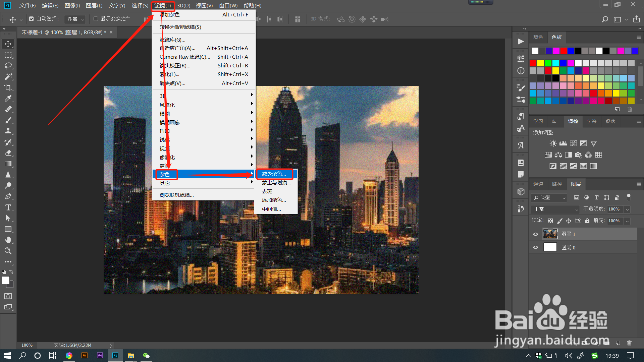Add a Brightness/Contrast adjustment
Screen dimensions: 644x362
point(553,143)
